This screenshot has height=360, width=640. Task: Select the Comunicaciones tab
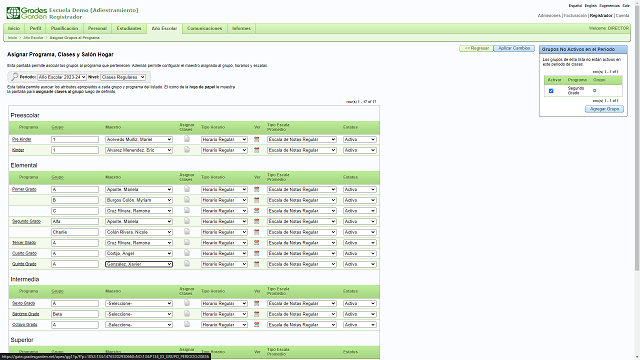(x=204, y=28)
